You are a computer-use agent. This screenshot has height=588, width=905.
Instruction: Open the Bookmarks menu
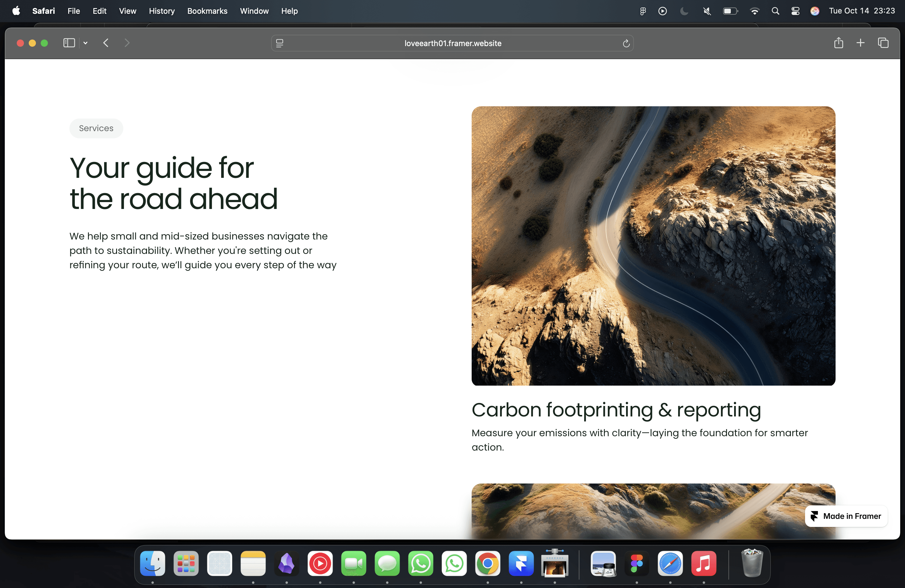(x=207, y=11)
